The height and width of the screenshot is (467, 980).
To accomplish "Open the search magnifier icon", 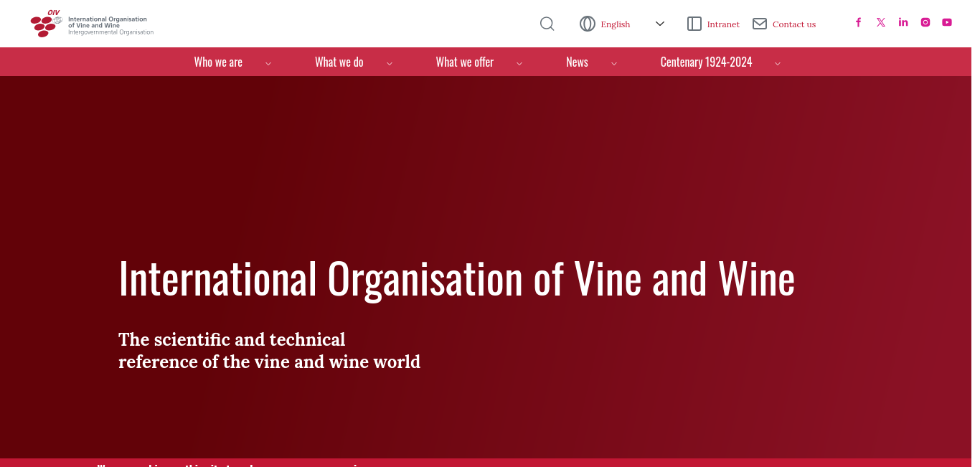I will (x=547, y=24).
